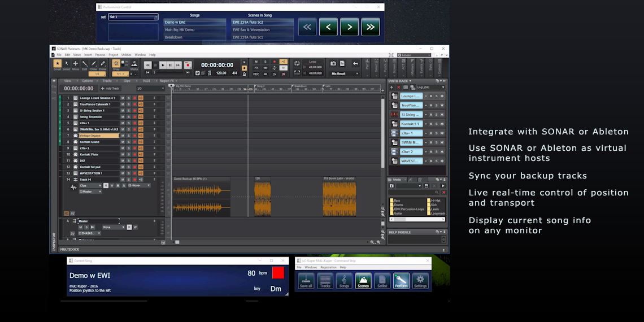Arm record on String Ensemble track

coord(134,117)
